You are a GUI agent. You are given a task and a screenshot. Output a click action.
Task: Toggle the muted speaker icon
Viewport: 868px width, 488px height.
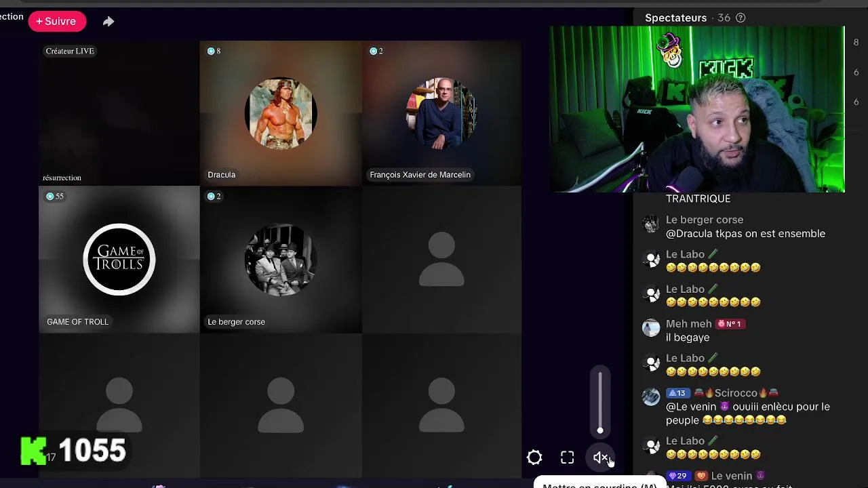(x=600, y=458)
